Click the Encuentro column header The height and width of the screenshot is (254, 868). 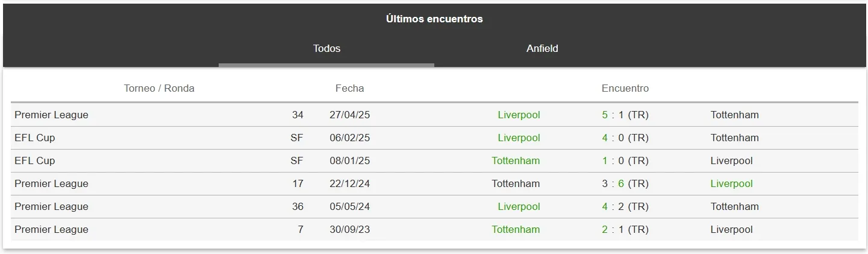pyautogui.click(x=625, y=88)
